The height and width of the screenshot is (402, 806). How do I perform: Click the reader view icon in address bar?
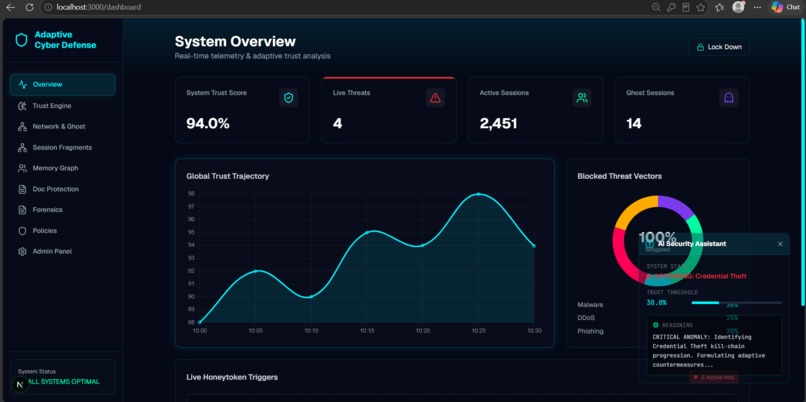tap(685, 7)
